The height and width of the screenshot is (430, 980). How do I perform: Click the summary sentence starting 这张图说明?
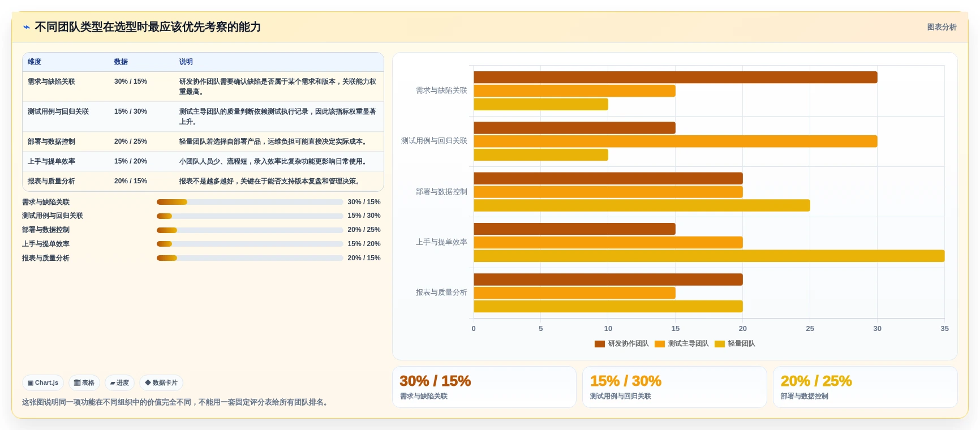coord(176,402)
